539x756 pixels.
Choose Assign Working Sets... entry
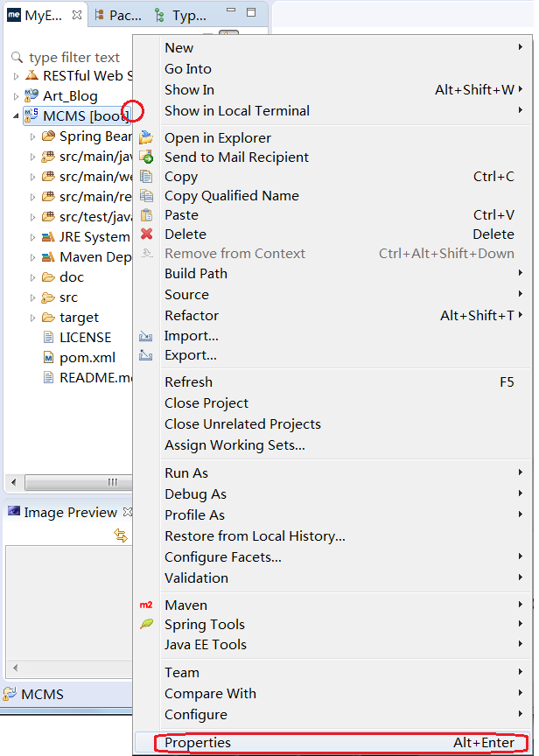click(332, 445)
